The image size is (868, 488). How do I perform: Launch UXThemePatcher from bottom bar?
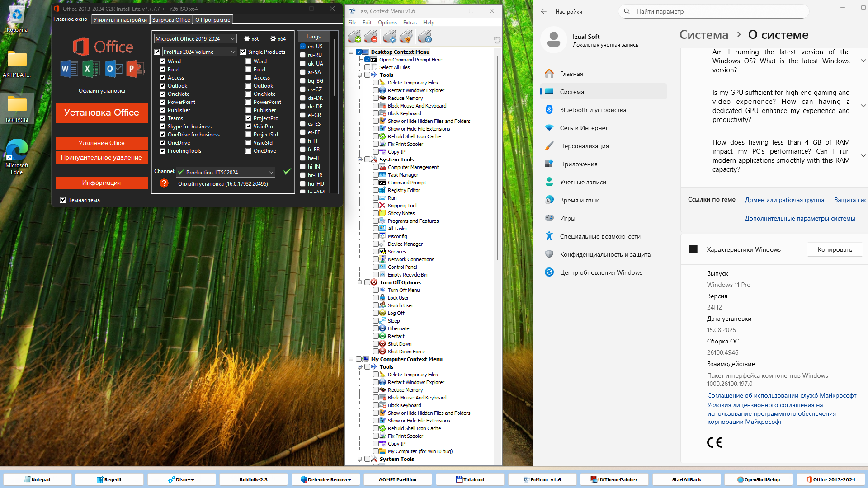click(x=614, y=479)
